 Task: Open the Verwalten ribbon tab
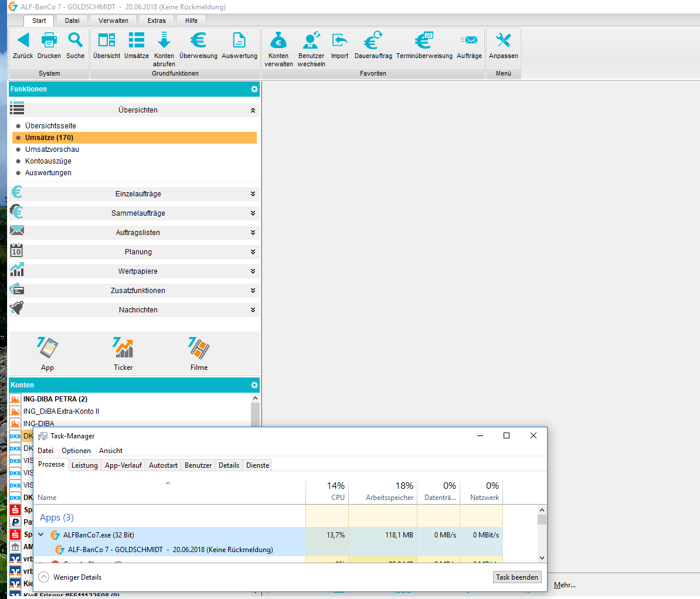(113, 21)
